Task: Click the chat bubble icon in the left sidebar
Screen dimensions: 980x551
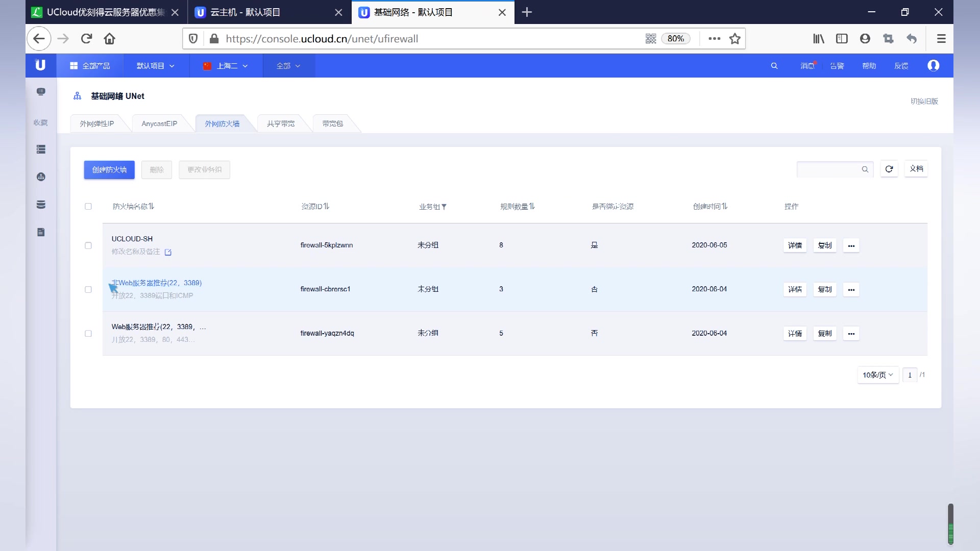Action: click(41, 92)
